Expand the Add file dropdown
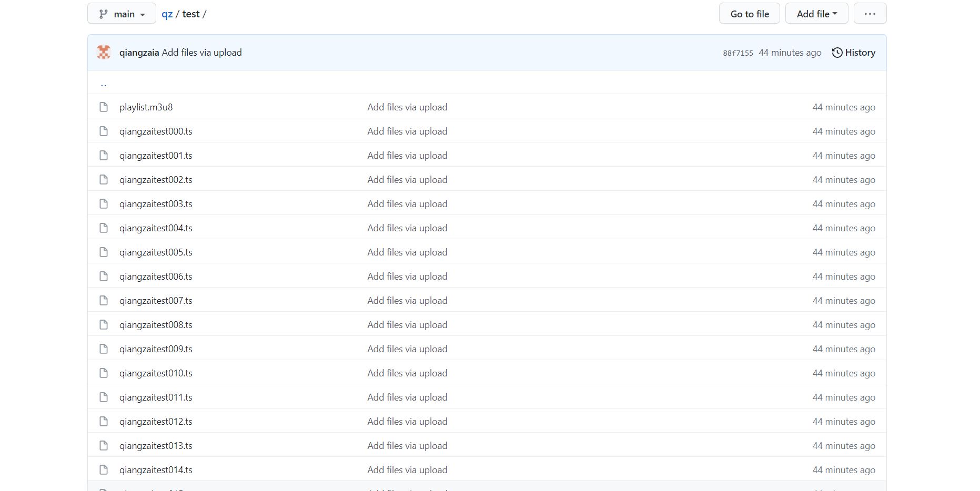 tap(816, 14)
